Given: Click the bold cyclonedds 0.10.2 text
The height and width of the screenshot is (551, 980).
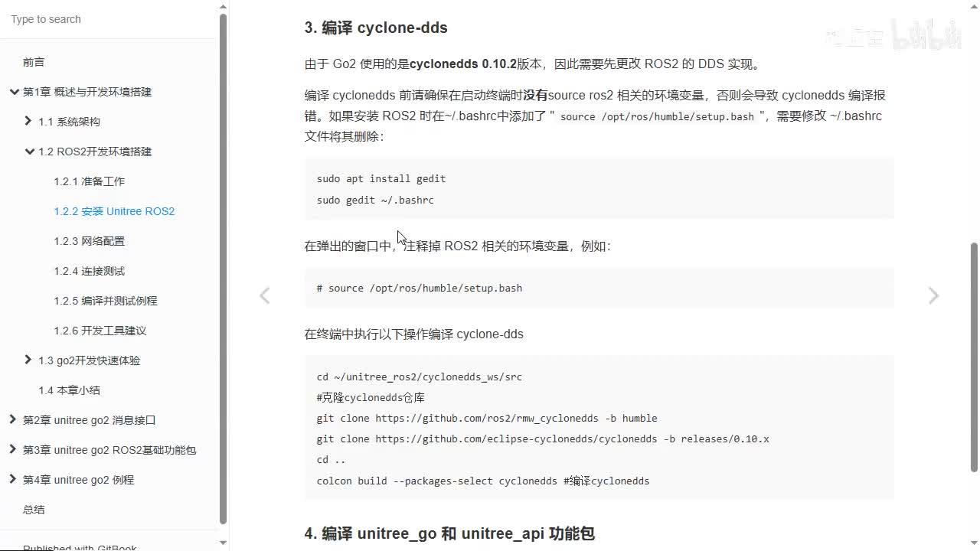Looking at the screenshot, I should point(463,64).
